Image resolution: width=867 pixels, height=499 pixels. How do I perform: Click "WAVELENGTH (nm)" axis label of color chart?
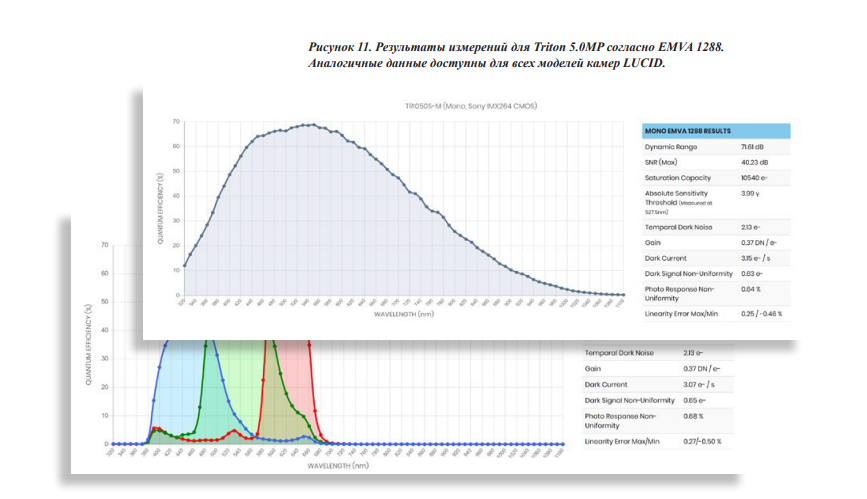338,466
